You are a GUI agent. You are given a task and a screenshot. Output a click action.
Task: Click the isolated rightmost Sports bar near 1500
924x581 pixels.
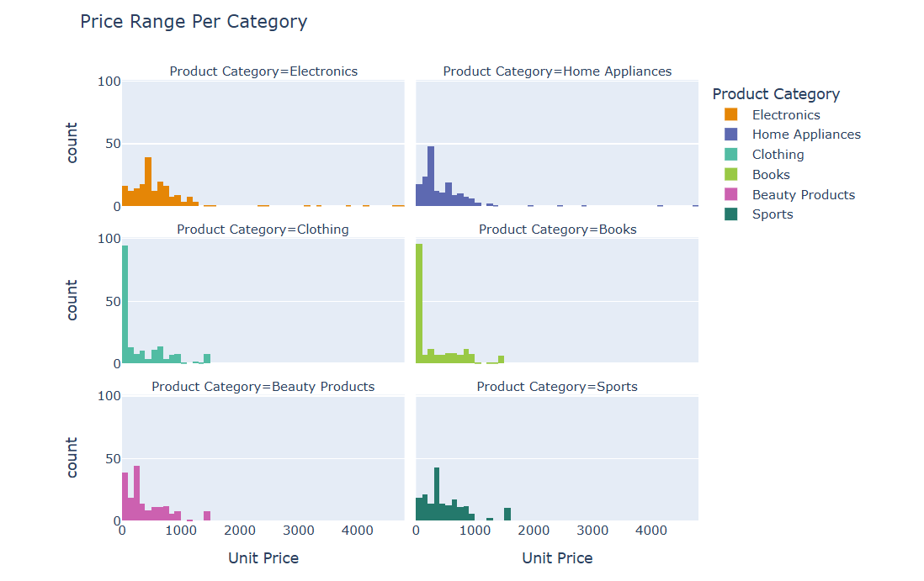click(507, 515)
